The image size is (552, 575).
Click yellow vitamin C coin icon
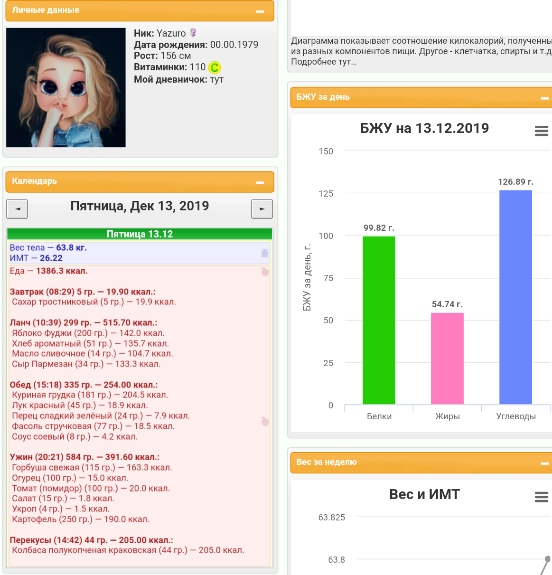pos(214,67)
